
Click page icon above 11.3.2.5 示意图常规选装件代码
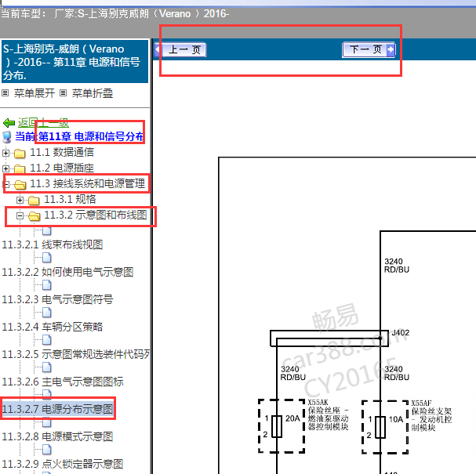click(x=47, y=340)
